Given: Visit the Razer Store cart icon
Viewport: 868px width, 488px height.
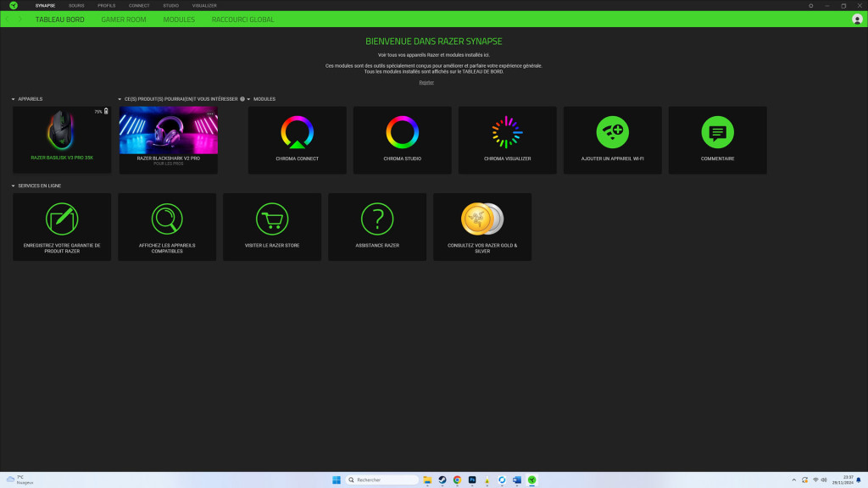Looking at the screenshot, I should (x=272, y=219).
